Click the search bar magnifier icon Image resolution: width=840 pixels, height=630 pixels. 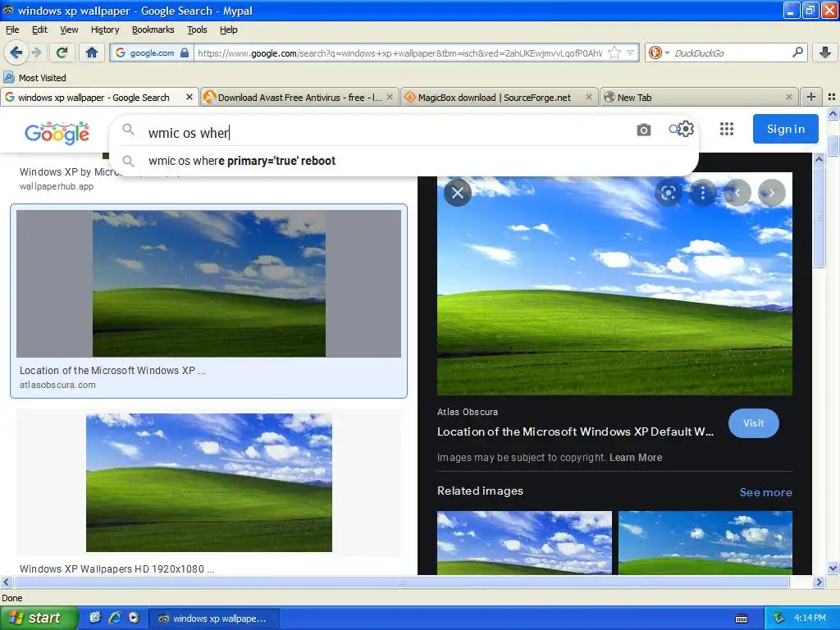(797, 52)
